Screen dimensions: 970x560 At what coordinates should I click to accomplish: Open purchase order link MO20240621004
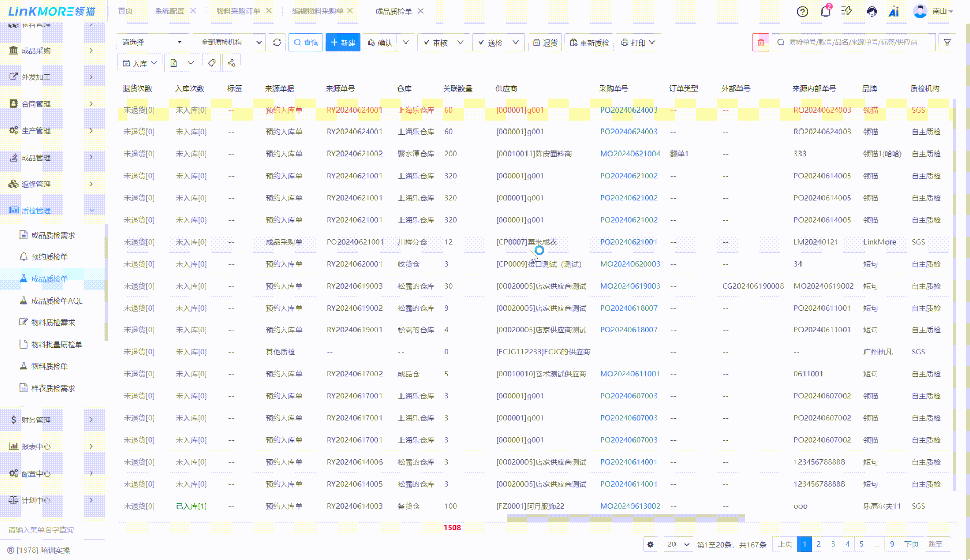(x=630, y=154)
